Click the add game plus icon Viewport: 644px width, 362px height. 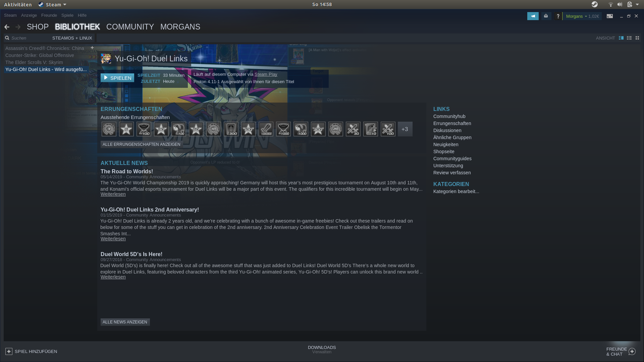[9, 351]
